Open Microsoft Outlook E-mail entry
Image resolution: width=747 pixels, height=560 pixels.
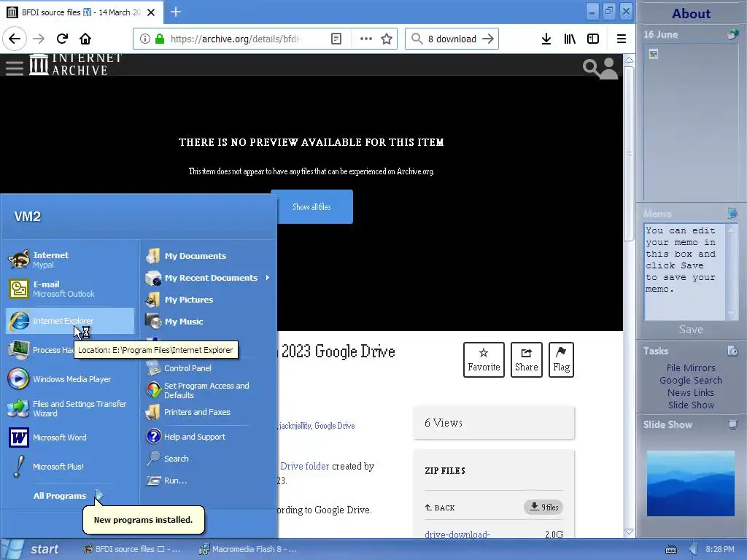71,289
